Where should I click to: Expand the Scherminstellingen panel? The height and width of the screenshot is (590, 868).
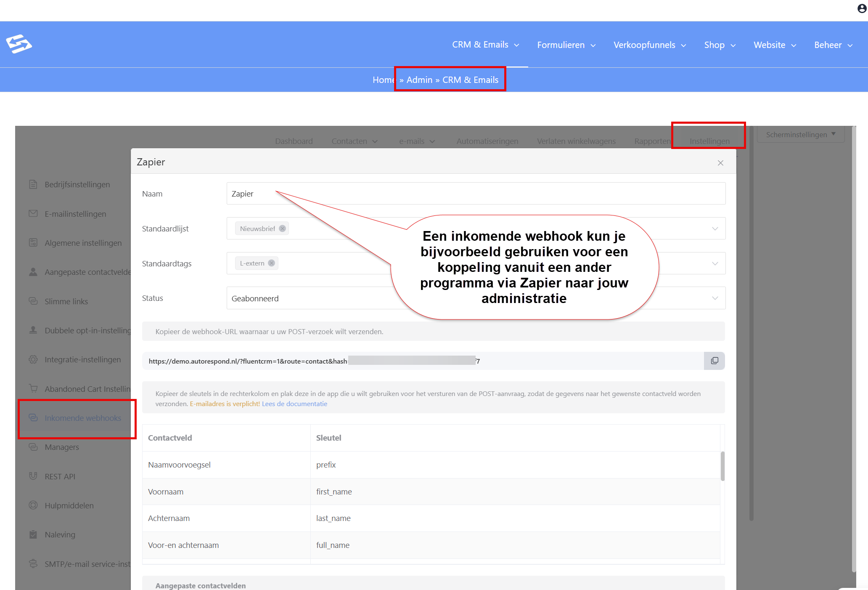(x=801, y=135)
